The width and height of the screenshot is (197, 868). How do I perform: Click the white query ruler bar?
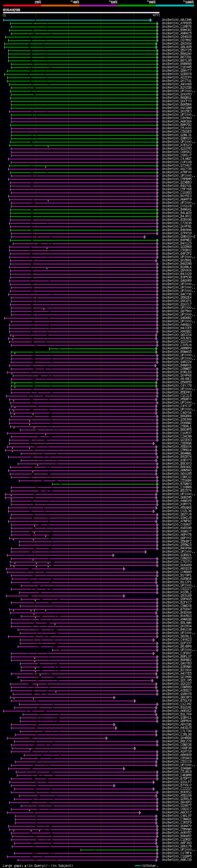click(81, 13)
